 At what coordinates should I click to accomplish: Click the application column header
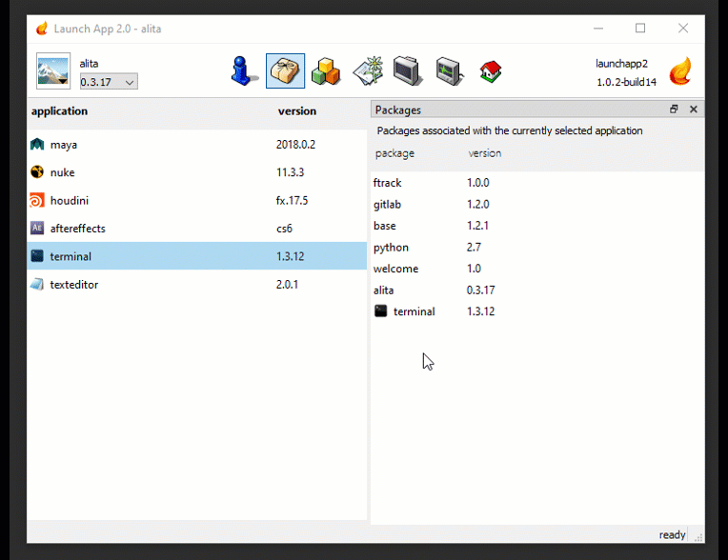(59, 111)
